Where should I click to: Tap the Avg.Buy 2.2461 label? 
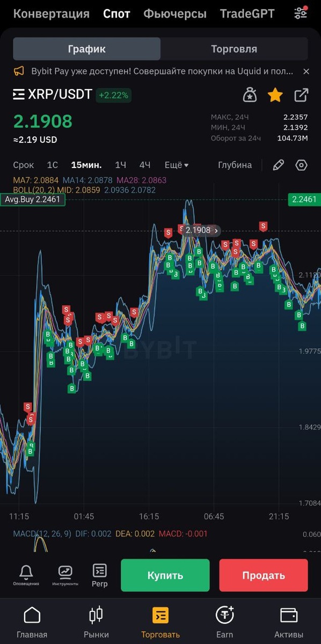(33, 200)
